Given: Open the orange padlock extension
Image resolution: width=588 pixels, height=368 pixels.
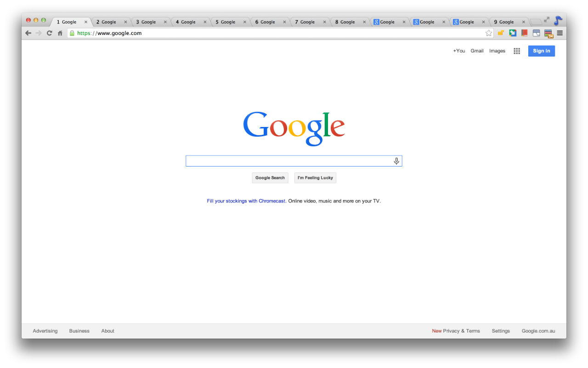Looking at the screenshot, I should click(x=501, y=33).
